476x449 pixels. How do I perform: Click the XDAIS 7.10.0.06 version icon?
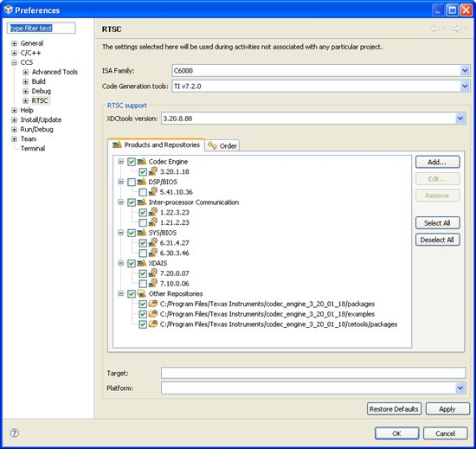153,283
